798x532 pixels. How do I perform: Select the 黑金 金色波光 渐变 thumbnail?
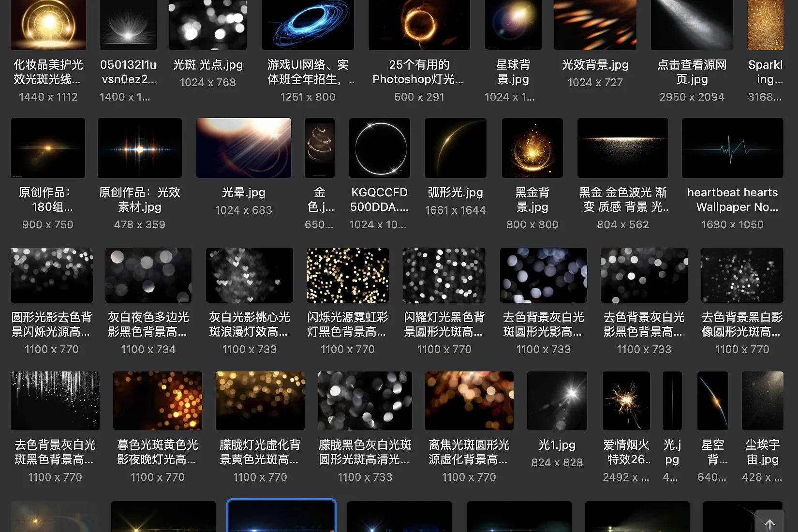tap(623, 148)
